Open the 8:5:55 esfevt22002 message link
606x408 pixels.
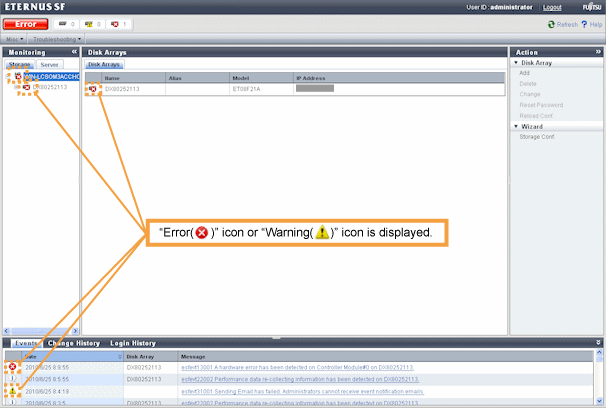pos(300,379)
